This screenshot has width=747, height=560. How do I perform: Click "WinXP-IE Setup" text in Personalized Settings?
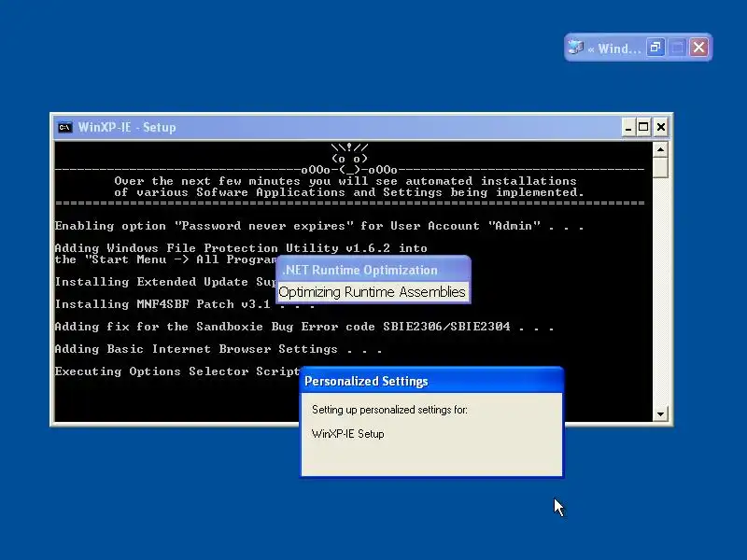[347, 434]
